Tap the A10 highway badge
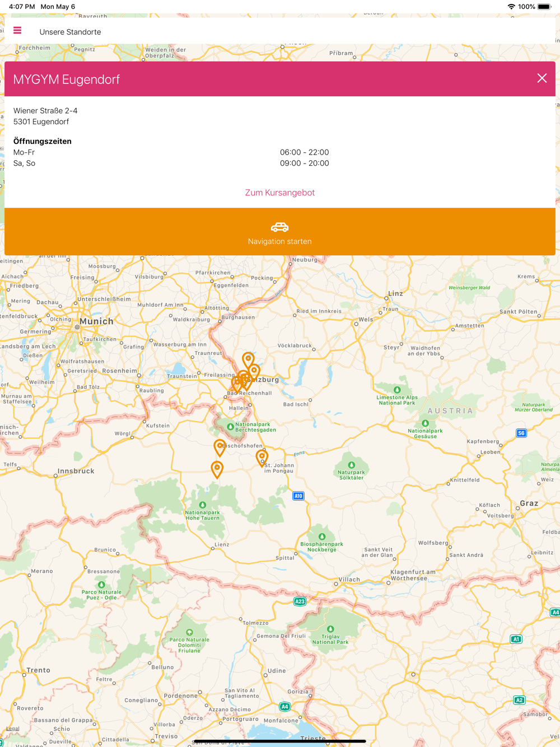Viewport: 560px width, 747px height. [298, 496]
